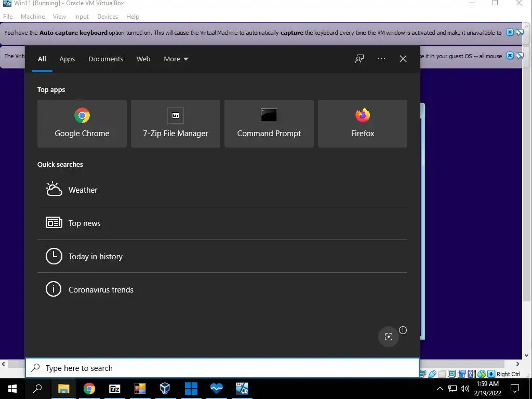Image resolution: width=532 pixels, height=399 pixels.
Task: Run the Weather quick search
Action: 222,190
